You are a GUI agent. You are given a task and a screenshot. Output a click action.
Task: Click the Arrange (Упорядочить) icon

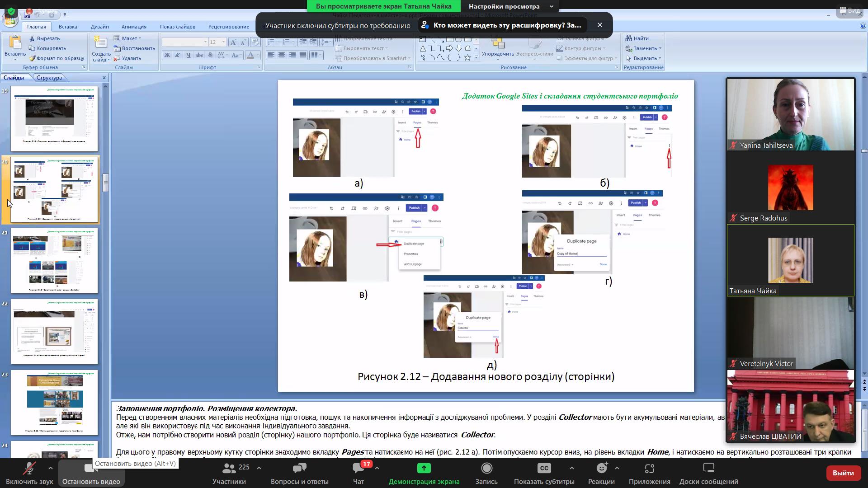(x=497, y=42)
